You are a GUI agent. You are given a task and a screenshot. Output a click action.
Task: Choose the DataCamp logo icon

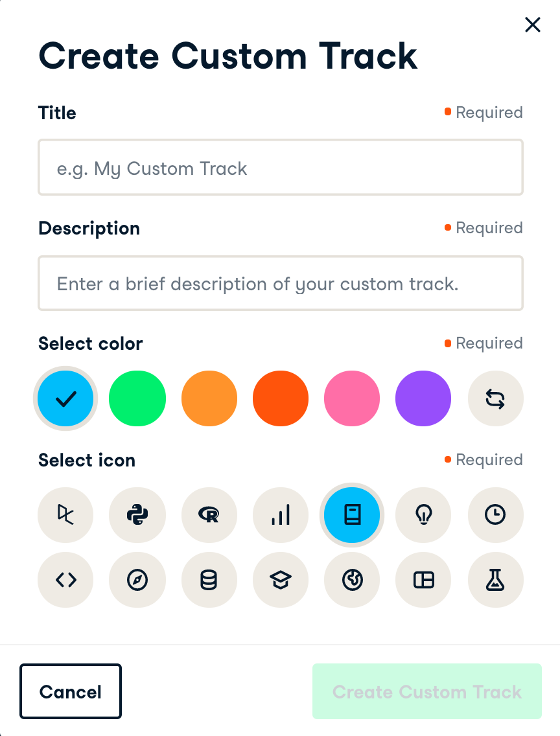66,515
